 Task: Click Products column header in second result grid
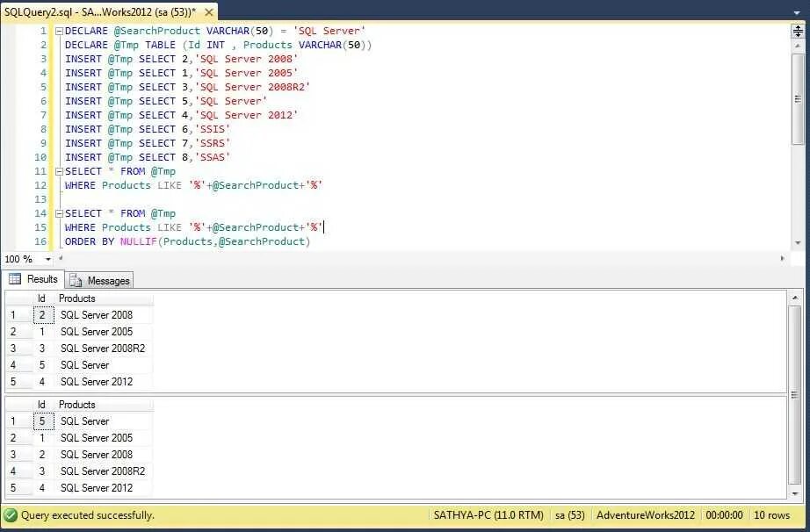[104, 405]
